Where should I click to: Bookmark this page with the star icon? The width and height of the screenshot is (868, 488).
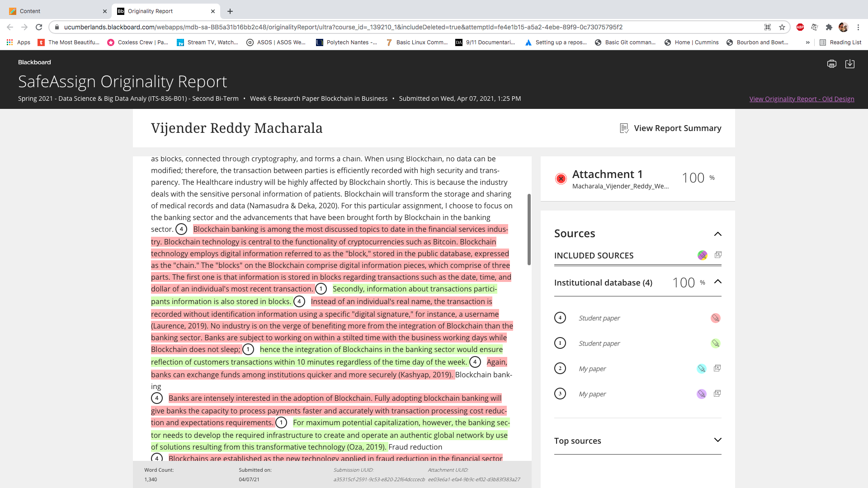click(x=782, y=27)
